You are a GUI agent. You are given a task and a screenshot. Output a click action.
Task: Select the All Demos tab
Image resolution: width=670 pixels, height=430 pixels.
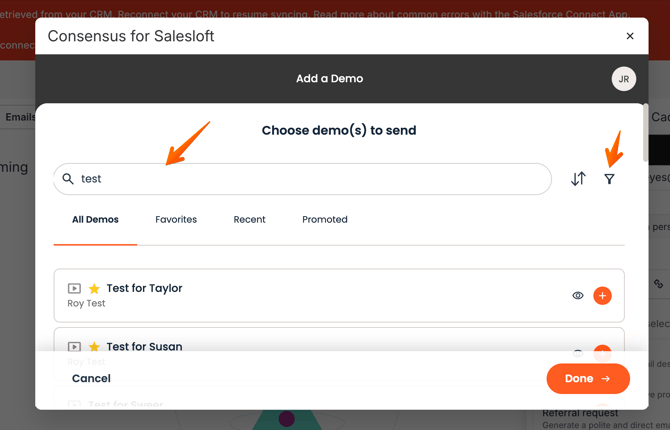[x=95, y=219]
